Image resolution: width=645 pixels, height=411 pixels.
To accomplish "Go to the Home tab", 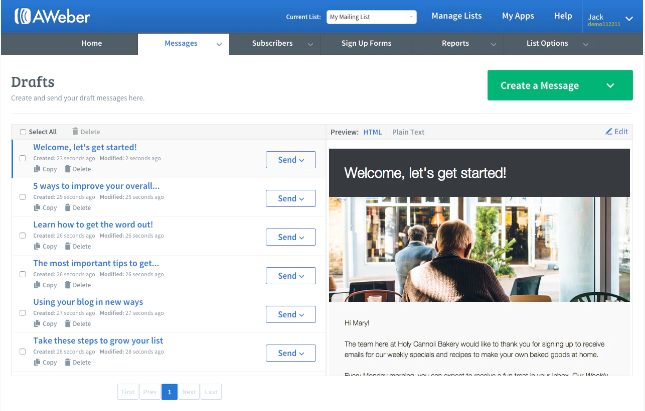I will (x=91, y=44).
